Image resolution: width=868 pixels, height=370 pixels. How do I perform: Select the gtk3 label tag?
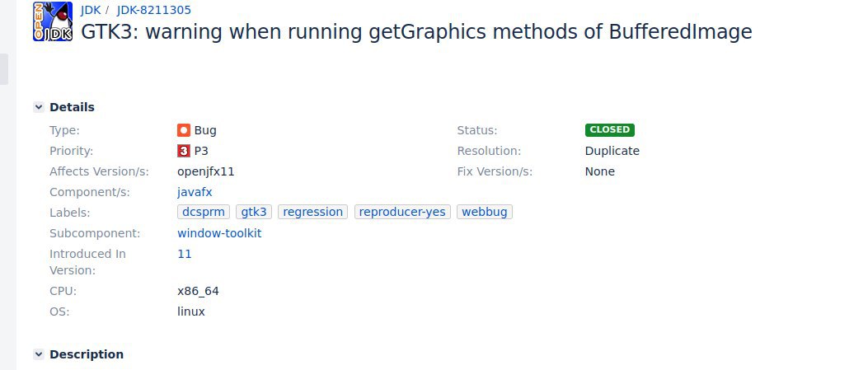(x=253, y=212)
